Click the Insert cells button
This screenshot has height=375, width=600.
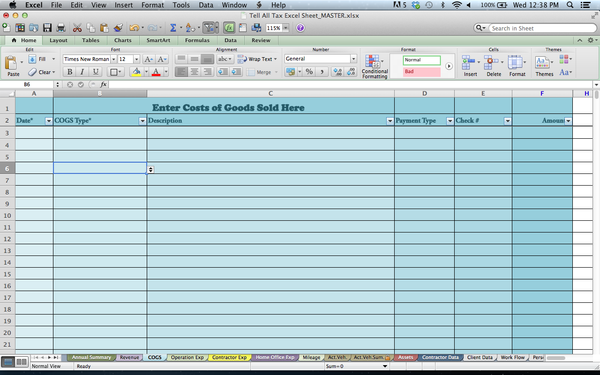tap(470, 66)
